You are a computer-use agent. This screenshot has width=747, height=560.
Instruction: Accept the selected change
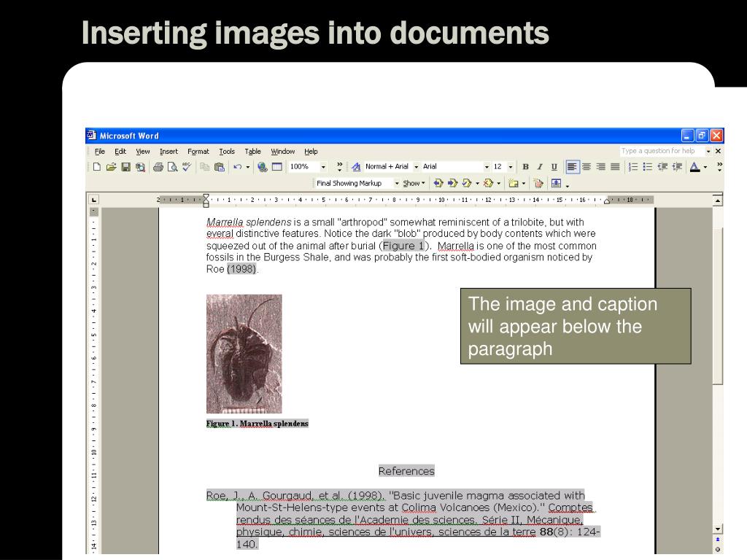467,183
